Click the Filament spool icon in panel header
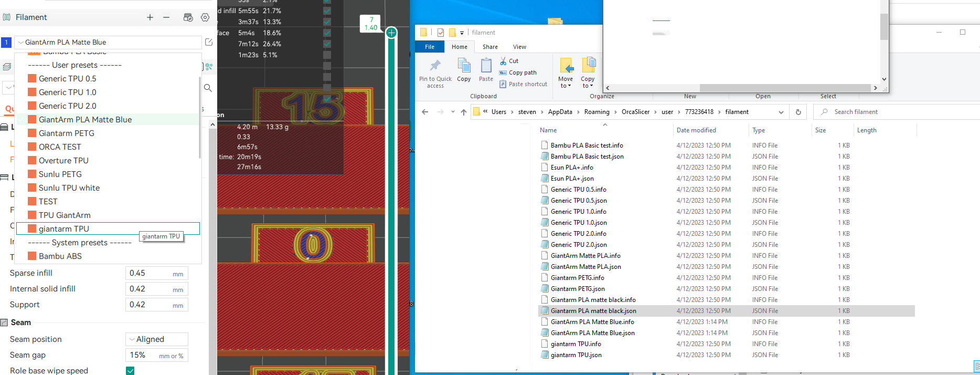This screenshot has width=980, height=375. [x=7, y=17]
